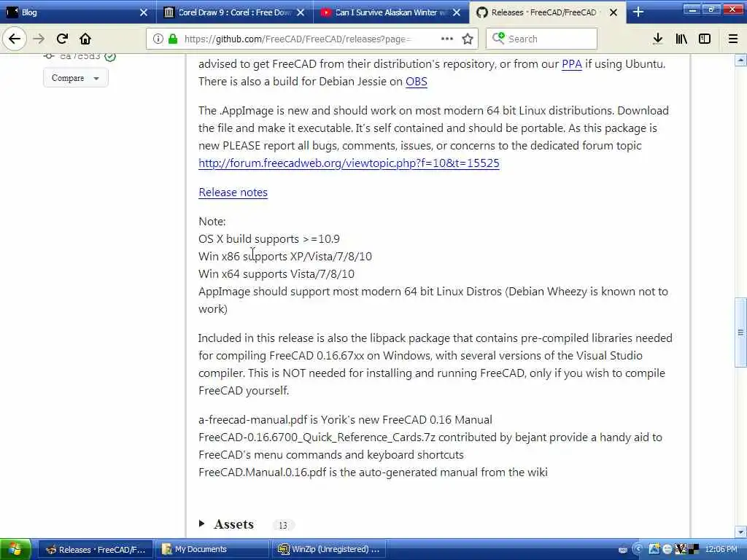The height and width of the screenshot is (560, 747).
Task: Reload the current page
Action: (x=62, y=39)
